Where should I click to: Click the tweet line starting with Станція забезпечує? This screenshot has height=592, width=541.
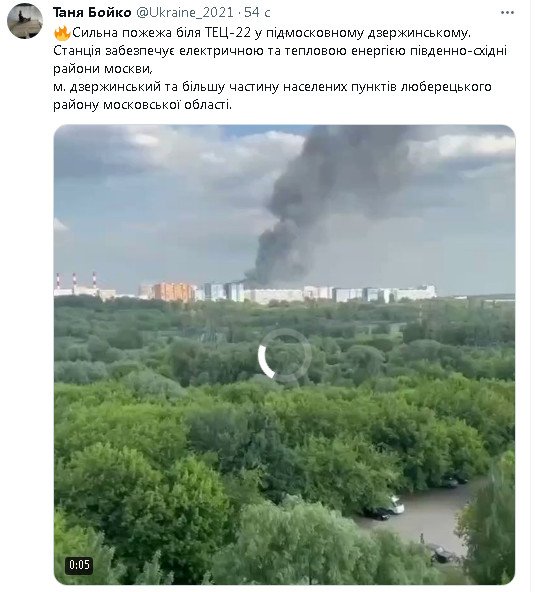[x=280, y=51]
